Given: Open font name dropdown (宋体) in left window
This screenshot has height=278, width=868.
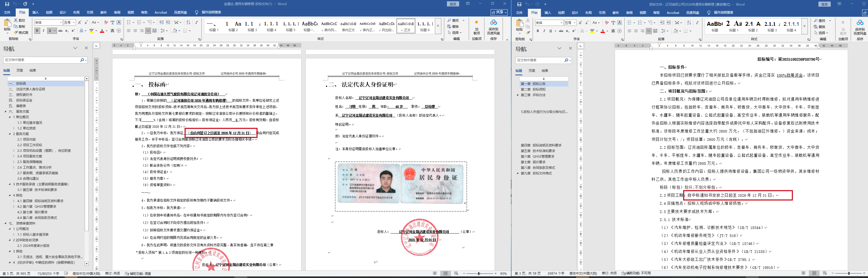Looking at the screenshot, I should coord(61,23).
